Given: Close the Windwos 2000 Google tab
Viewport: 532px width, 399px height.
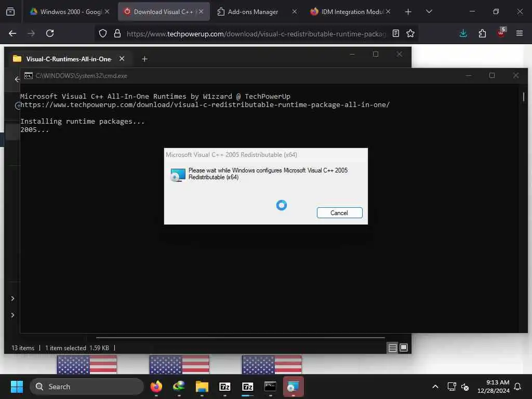Looking at the screenshot, I should [107, 11].
